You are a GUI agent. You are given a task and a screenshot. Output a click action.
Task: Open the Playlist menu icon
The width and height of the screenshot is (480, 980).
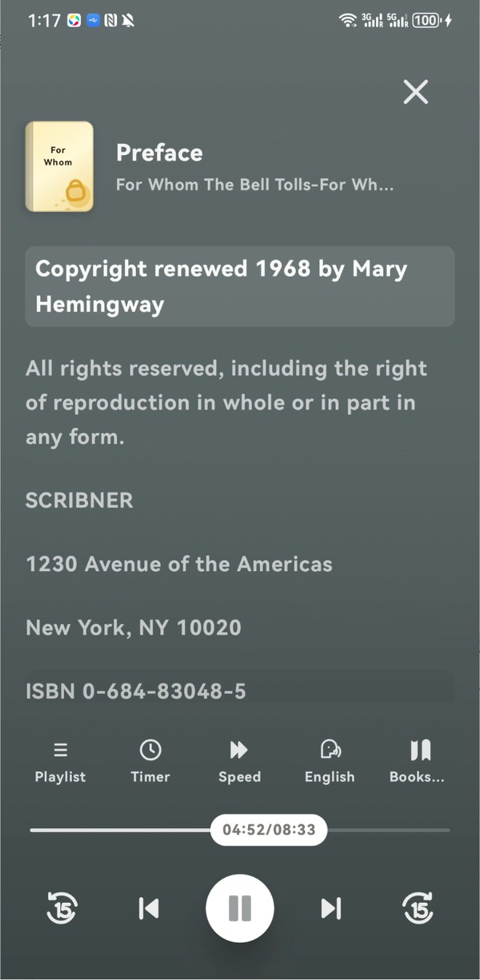(60, 761)
